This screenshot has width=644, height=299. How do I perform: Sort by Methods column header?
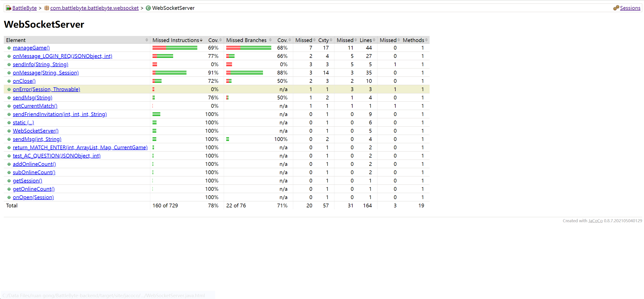(x=413, y=40)
